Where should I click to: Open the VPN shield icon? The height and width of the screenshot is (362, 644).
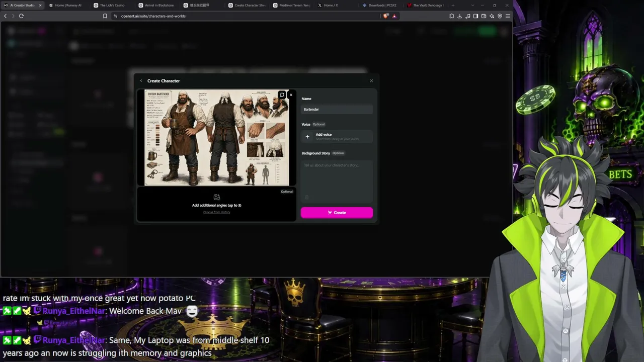500,16
